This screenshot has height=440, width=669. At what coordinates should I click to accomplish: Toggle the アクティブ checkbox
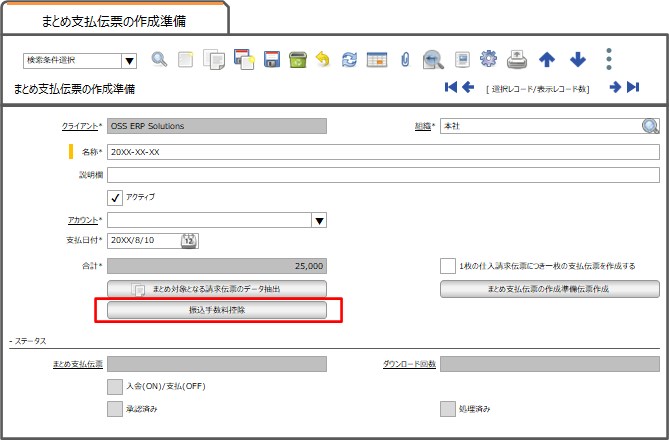pyautogui.click(x=115, y=198)
